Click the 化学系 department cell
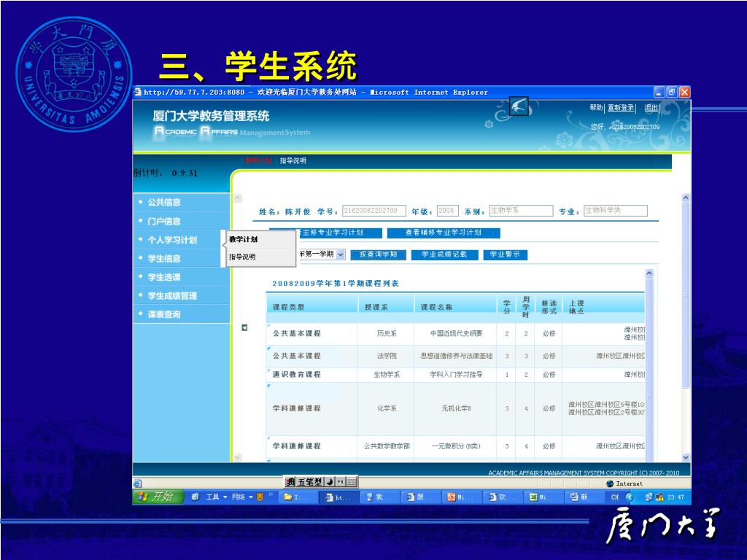747x560 pixels. 387,408
